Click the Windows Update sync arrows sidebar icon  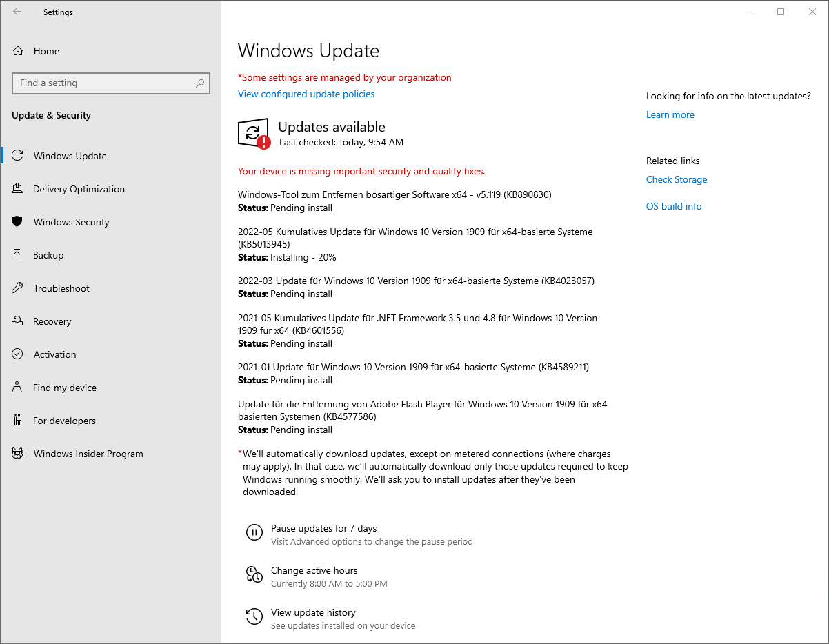coord(18,156)
